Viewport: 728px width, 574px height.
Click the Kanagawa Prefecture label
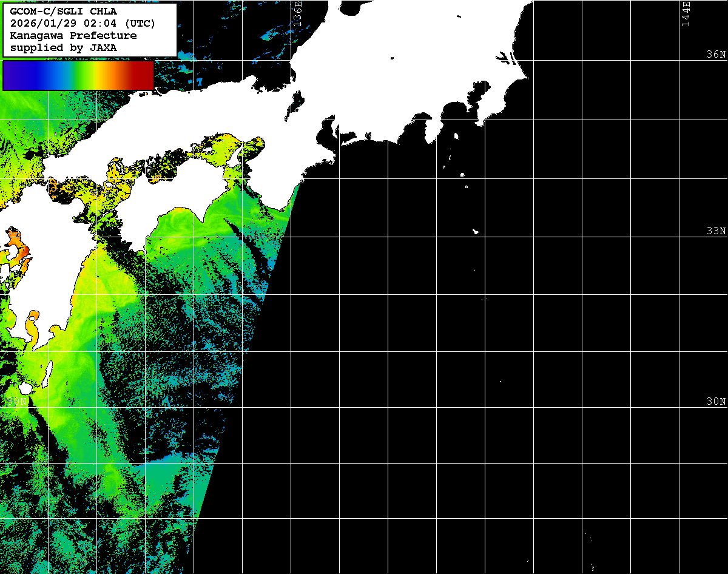coord(73,35)
